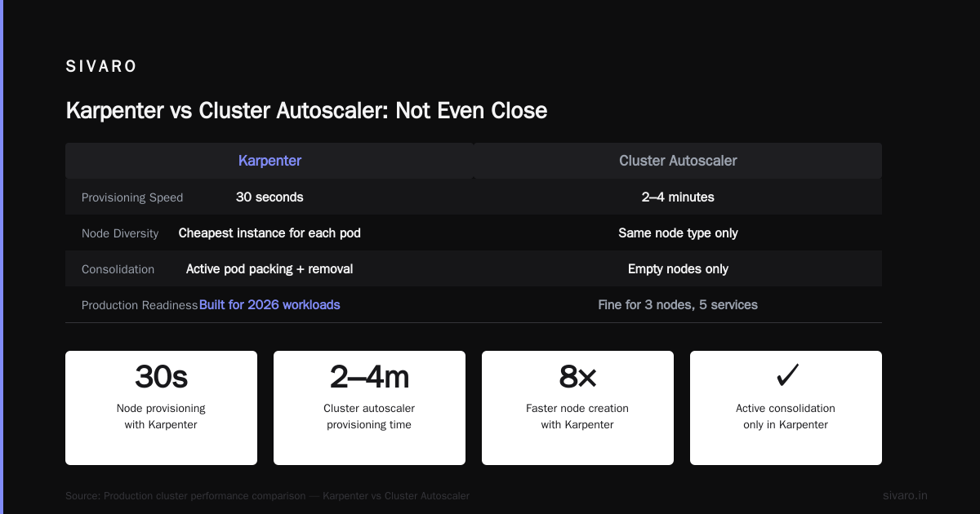
Task: Click the Consolidation row label
Action: (x=118, y=269)
